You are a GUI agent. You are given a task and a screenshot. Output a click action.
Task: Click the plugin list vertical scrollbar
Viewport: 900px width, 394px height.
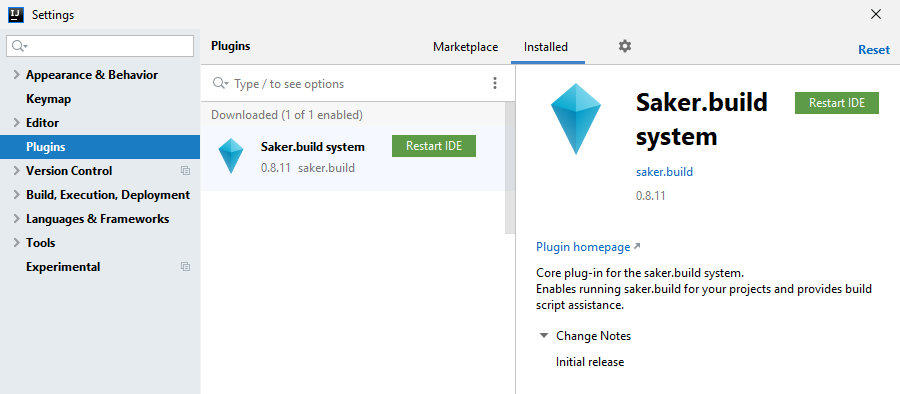510,168
